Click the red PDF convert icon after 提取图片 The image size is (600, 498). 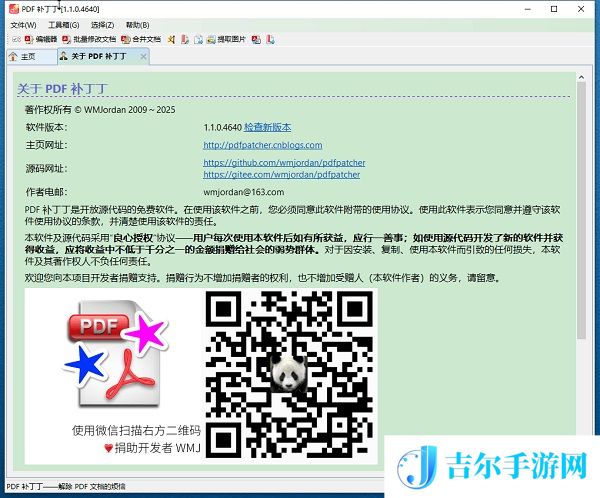[x=256, y=39]
